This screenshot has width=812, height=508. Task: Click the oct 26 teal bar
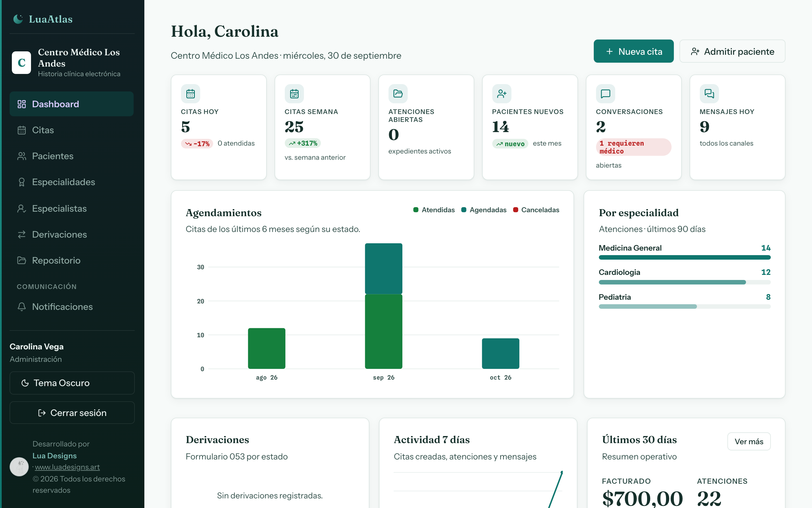(500, 353)
